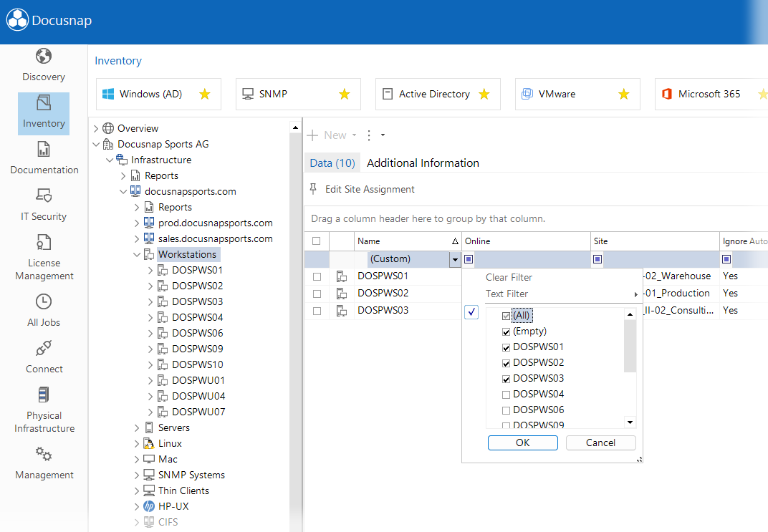Confirm the filter with OK
The height and width of the screenshot is (532, 768).
522,443
